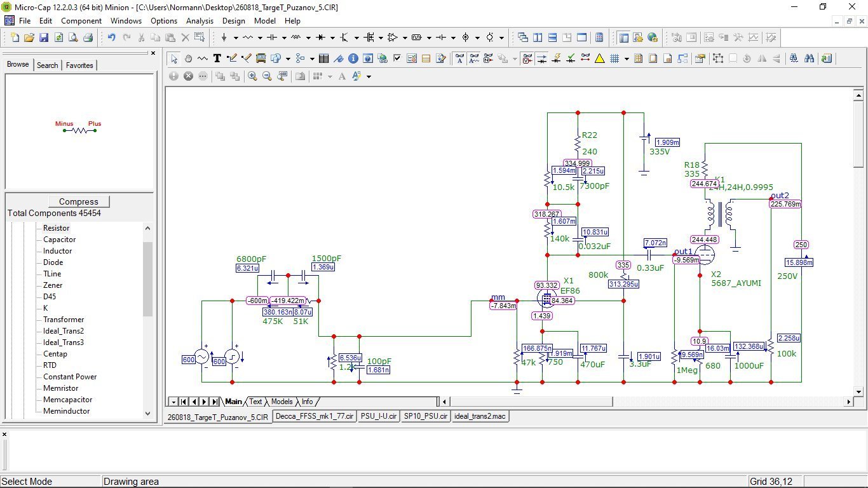Image resolution: width=868 pixels, height=488 pixels.
Task: Open the Help mode question icon
Action: pos(367,58)
